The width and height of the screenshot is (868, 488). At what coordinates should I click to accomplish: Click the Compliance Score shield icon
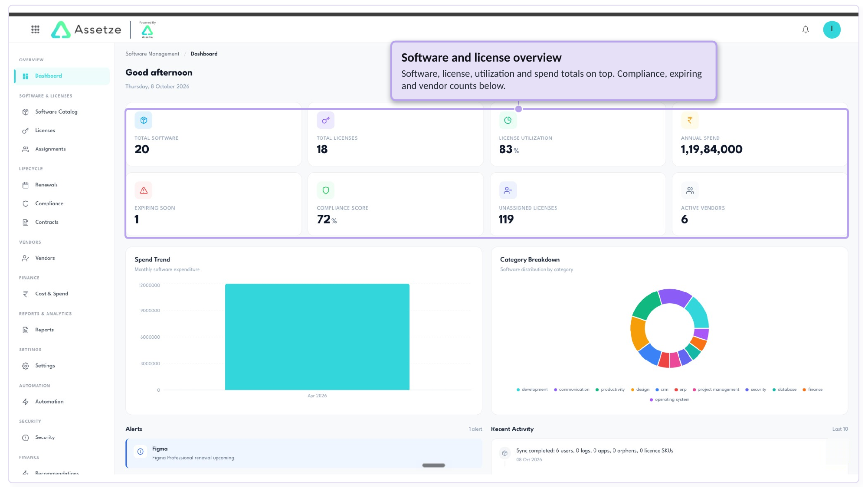tap(325, 190)
